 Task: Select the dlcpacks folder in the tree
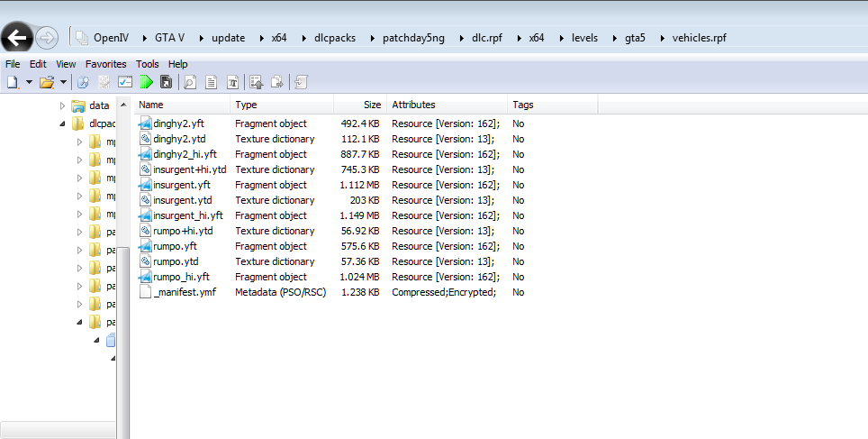(x=103, y=123)
